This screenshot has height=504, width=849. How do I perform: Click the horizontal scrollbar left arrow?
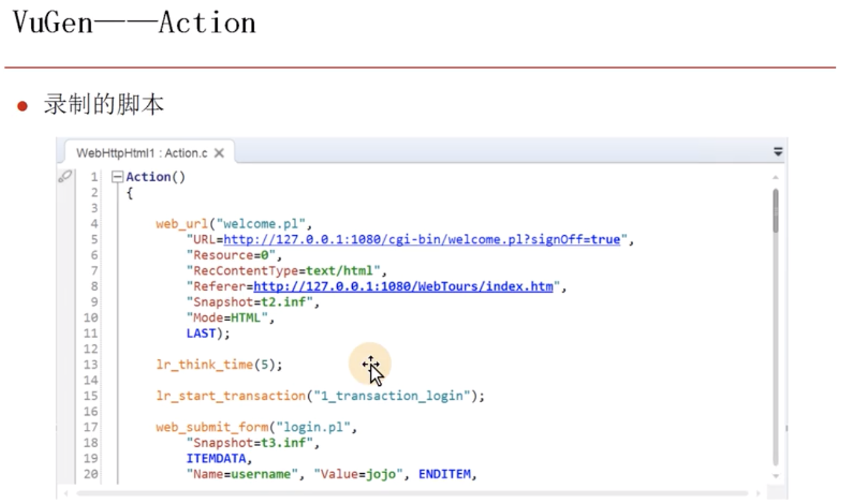(67, 493)
